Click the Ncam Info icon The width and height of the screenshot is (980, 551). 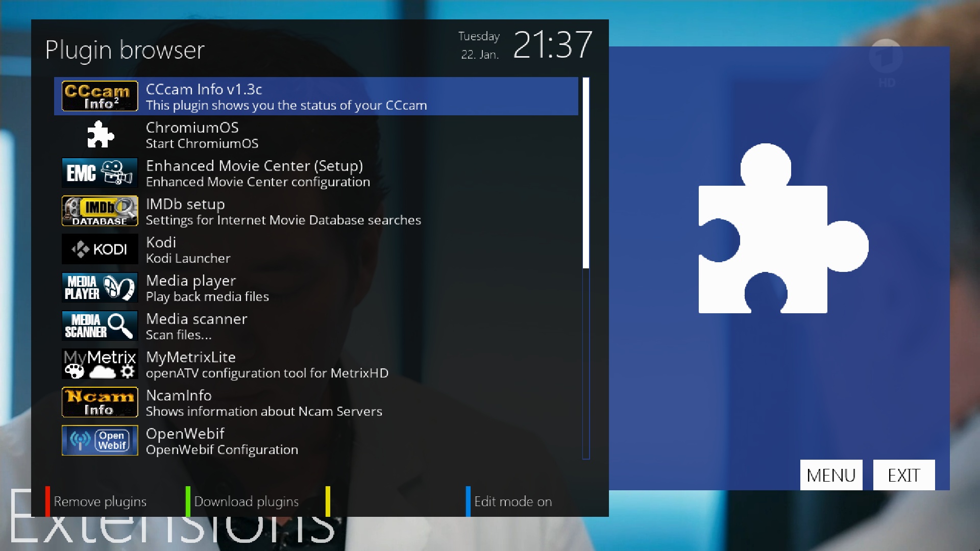coord(100,402)
